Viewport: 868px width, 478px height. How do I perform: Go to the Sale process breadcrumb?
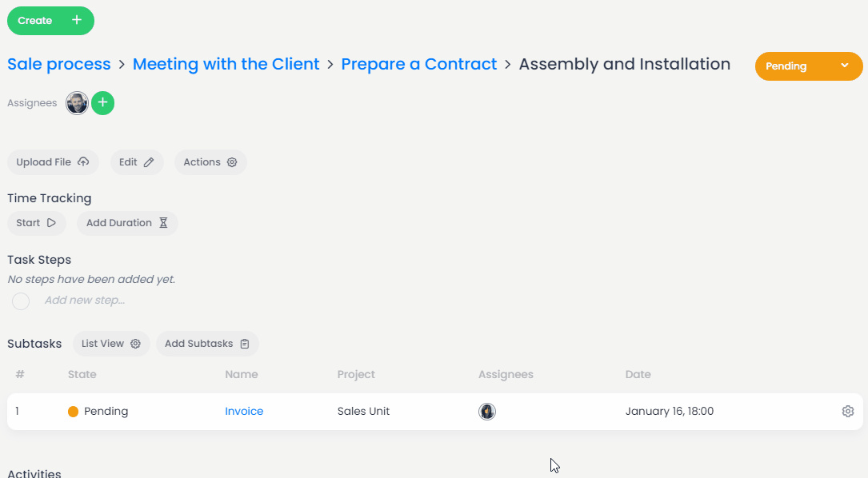[59, 64]
